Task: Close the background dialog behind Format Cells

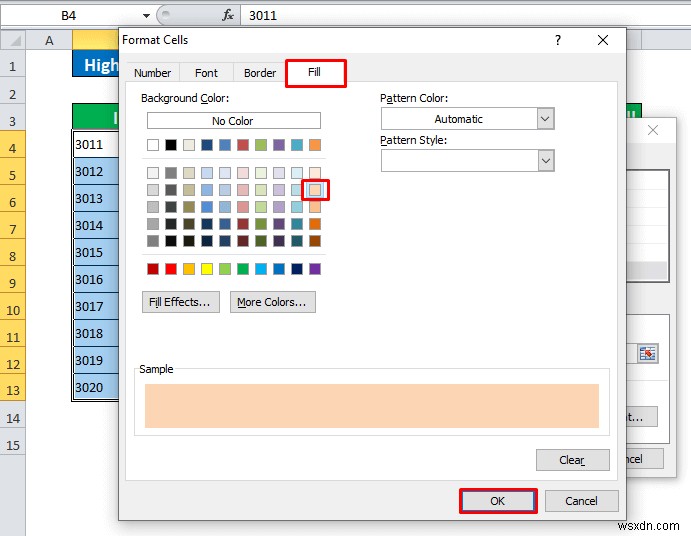Action: pos(653,130)
